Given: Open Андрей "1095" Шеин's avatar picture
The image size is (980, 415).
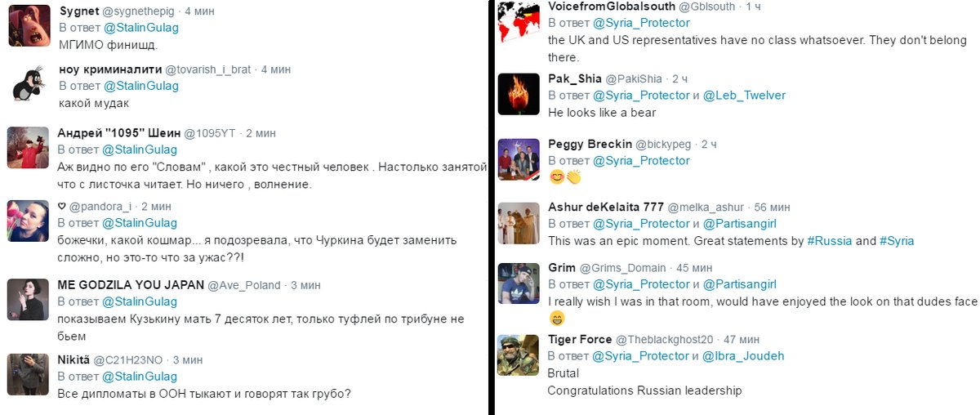Looking at the screenshot, I should [28, 148].
